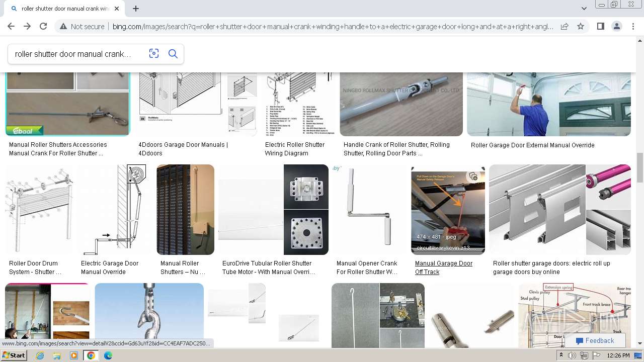Close the roller shutter door tab
644x362 pixels.
point(117,9)
